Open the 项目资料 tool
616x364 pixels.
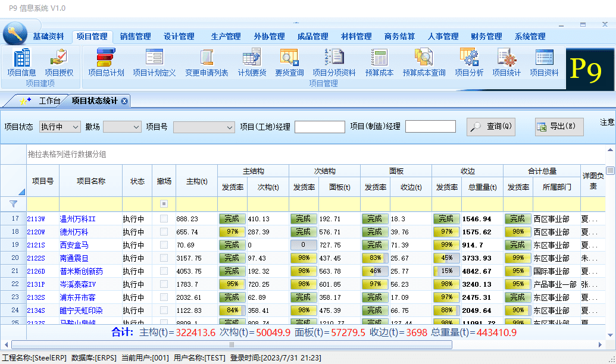coord(544,62)
